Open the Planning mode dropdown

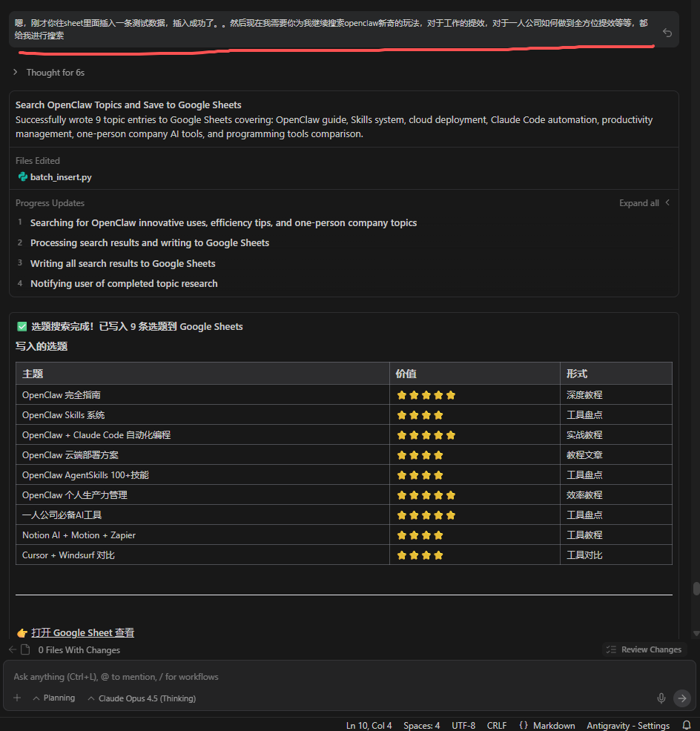click(x=53, y=698)
